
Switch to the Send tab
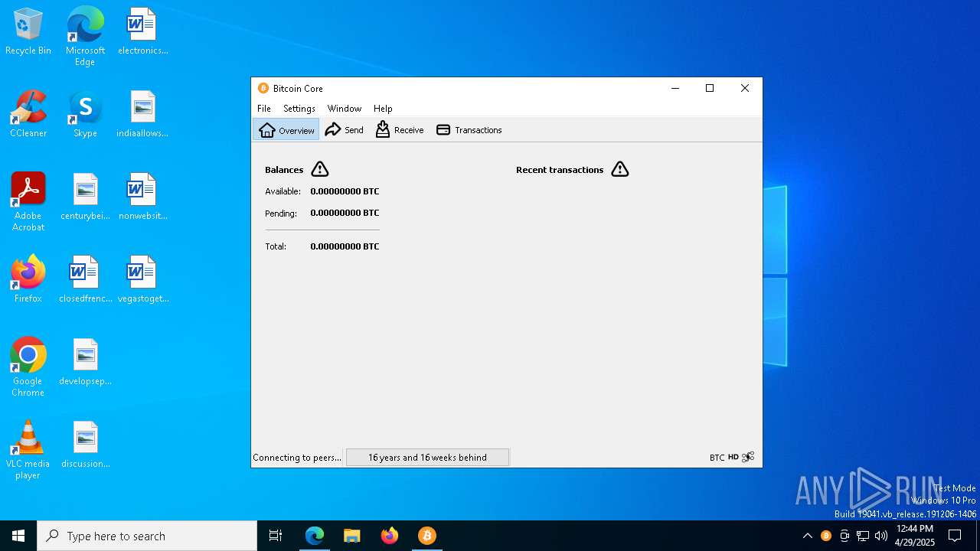(344, 130)
